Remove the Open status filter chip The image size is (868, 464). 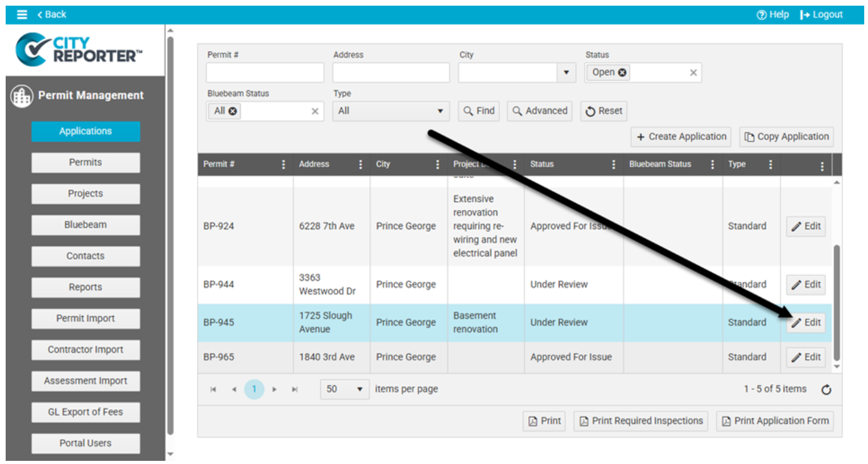coord(622,72)
